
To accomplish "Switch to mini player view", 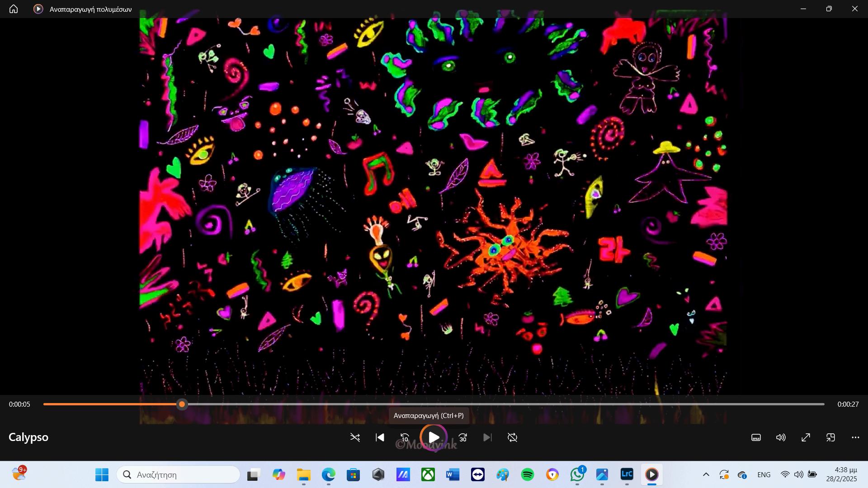I will (830, 437).
